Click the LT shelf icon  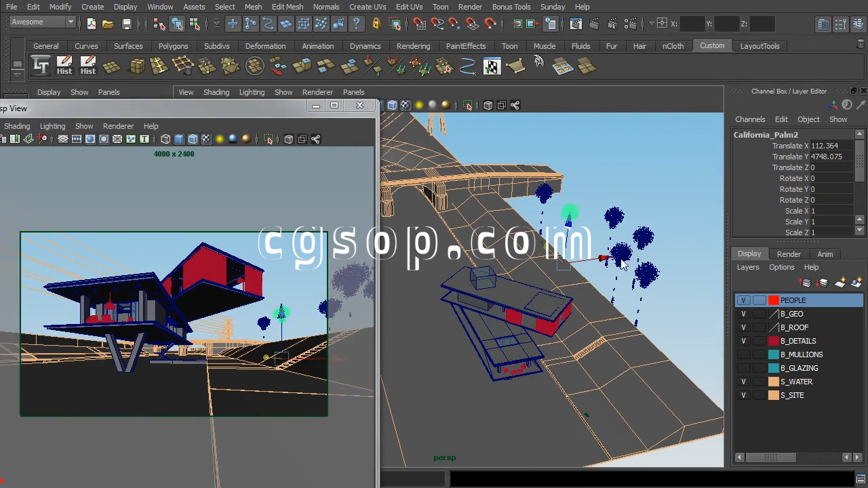[x=41, y=66]
